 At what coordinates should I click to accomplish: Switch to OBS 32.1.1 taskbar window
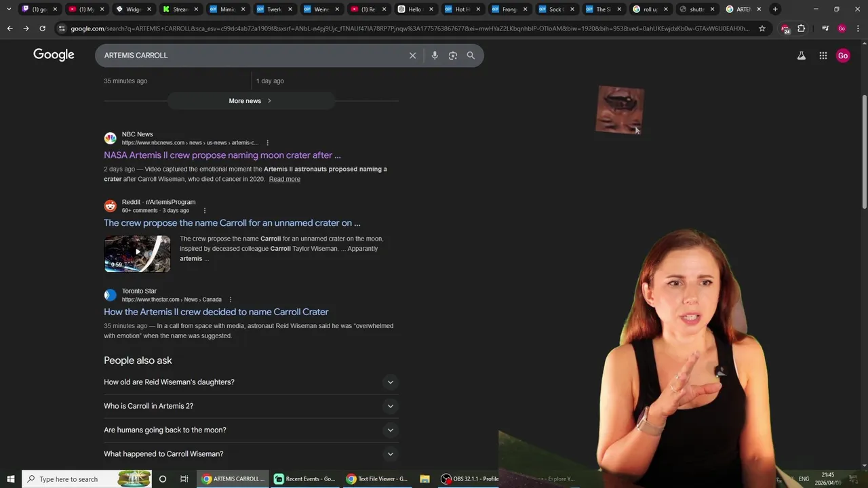(x=470, y=479)
